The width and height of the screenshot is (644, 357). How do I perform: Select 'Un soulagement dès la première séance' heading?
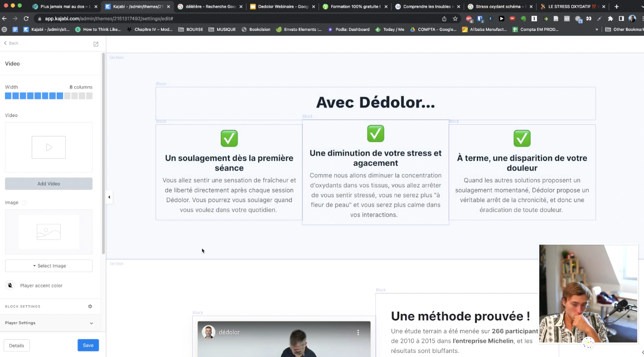click(229, 163)
